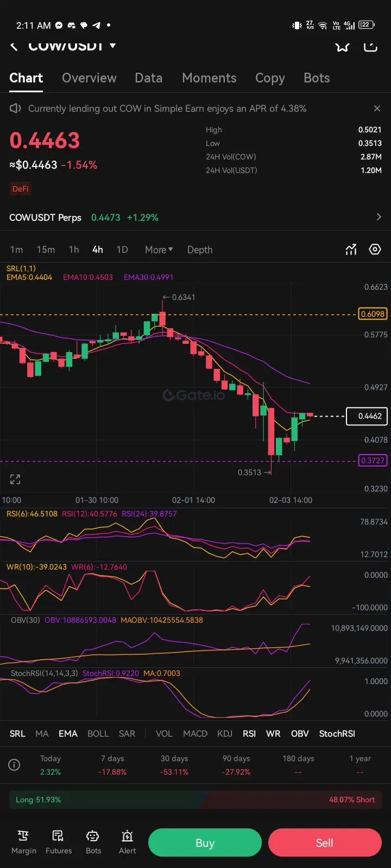391x868 pixels.
Task: Open the Bots tab at top
Action: [x=317, y=78]
